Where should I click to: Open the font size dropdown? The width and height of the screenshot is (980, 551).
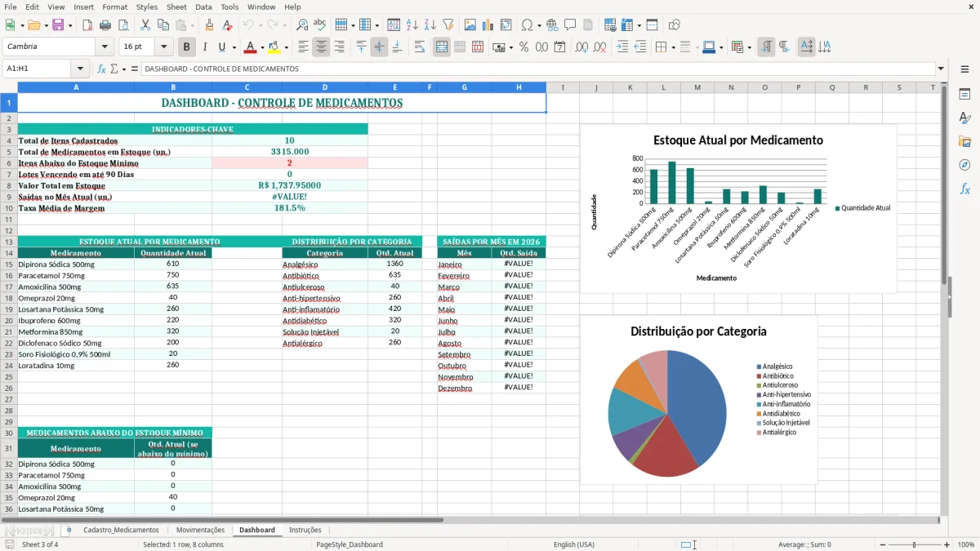[163, 47]
